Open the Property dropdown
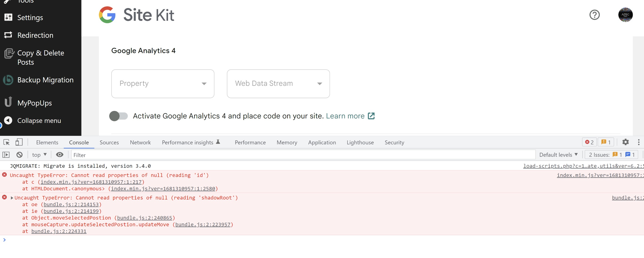Screen dimensions: 644x258 pyautogui.click(x=162, y=84)
